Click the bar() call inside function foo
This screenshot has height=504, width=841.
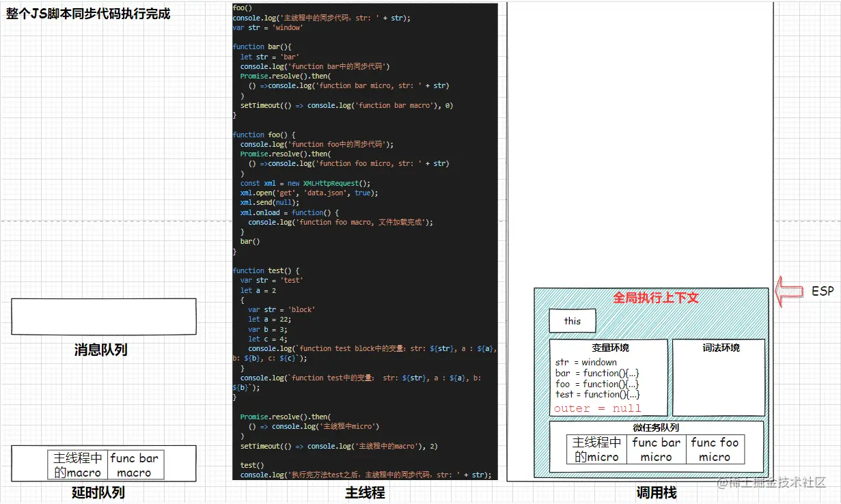pyautogui.click(x=250, y=242)
